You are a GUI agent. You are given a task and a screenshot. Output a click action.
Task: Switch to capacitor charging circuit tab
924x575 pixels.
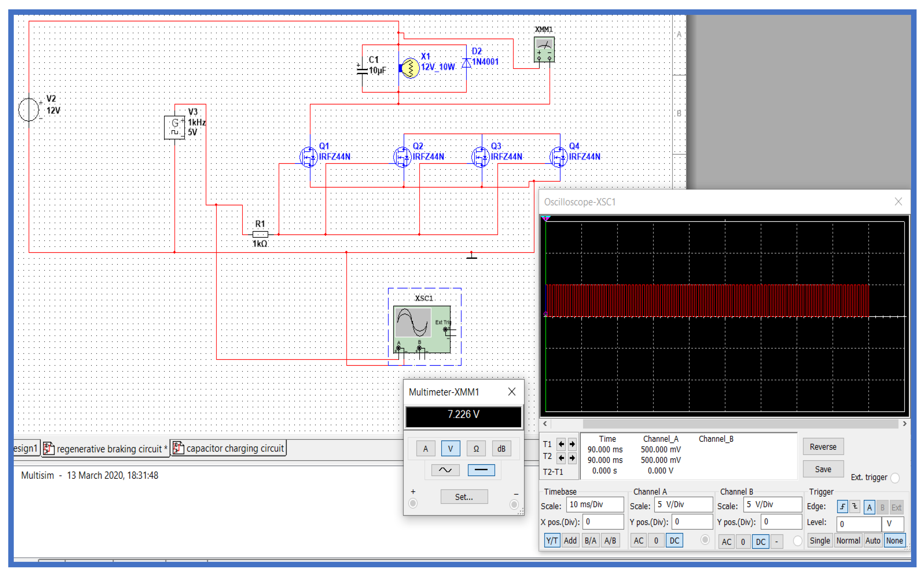point(229,448)
